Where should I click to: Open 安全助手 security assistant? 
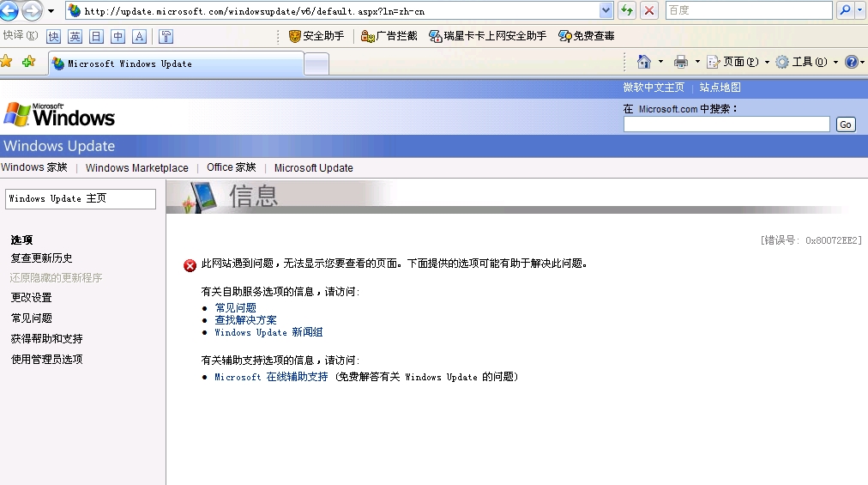point(316,36)
